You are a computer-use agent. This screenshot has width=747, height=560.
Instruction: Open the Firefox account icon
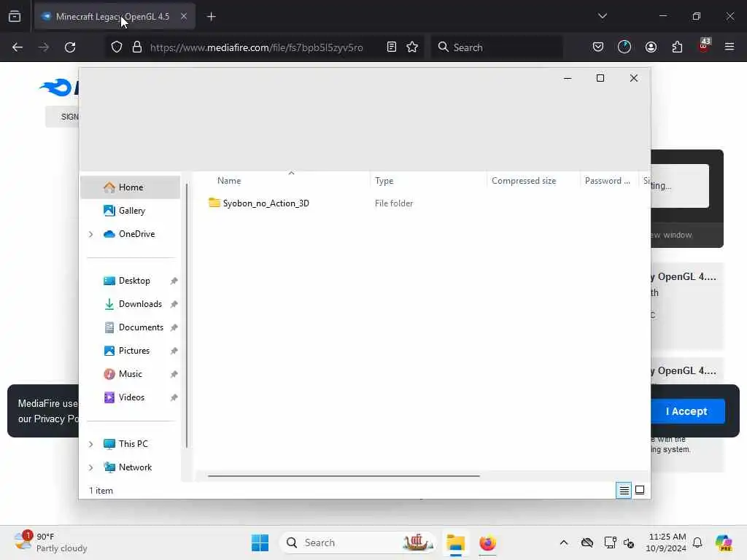(651, 47)
